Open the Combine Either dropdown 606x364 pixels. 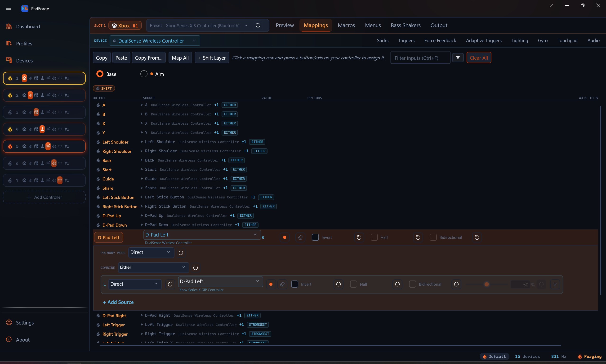[153, 267]
